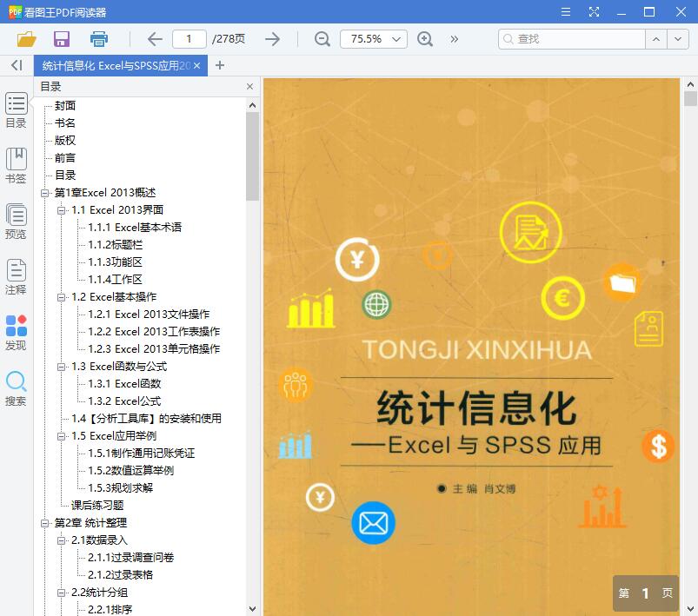This screenshot has width=698, height=616.
Task: Click outline scrollbar down arrow
Action: (x=252, y=608)
